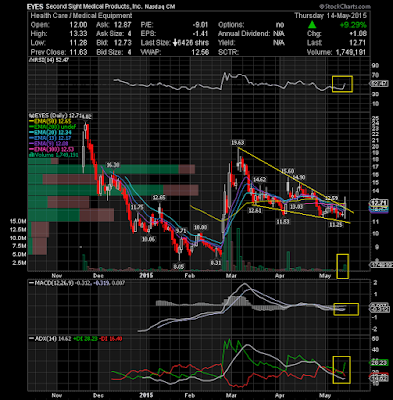Screen dimensions: 393x400
Task: Click the down arrow beside Last Size
Action: 175,43
